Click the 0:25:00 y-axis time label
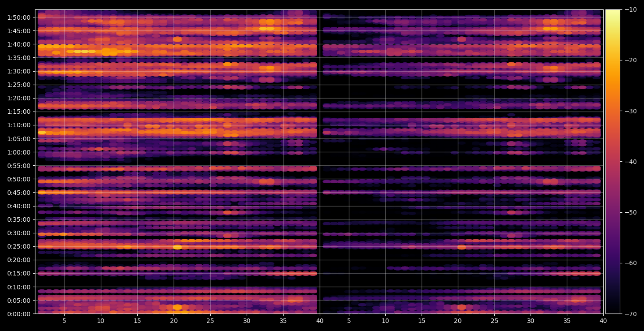 (x=19, y=246)
